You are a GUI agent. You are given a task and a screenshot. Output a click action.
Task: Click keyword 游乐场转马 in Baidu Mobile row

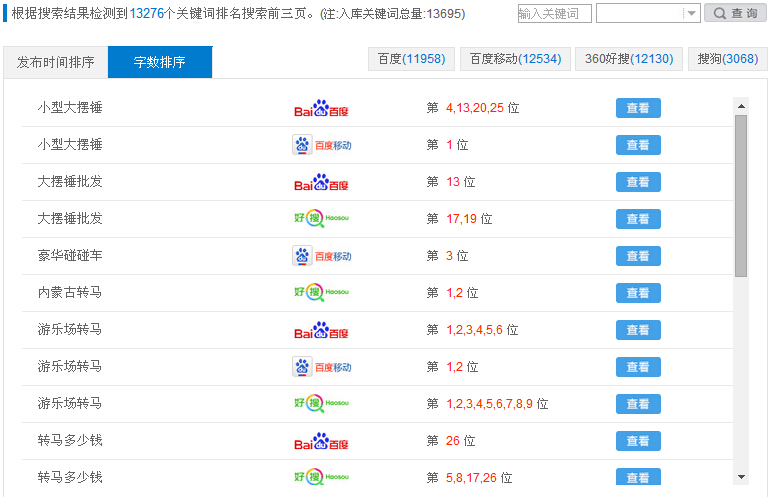pos(70,366)
